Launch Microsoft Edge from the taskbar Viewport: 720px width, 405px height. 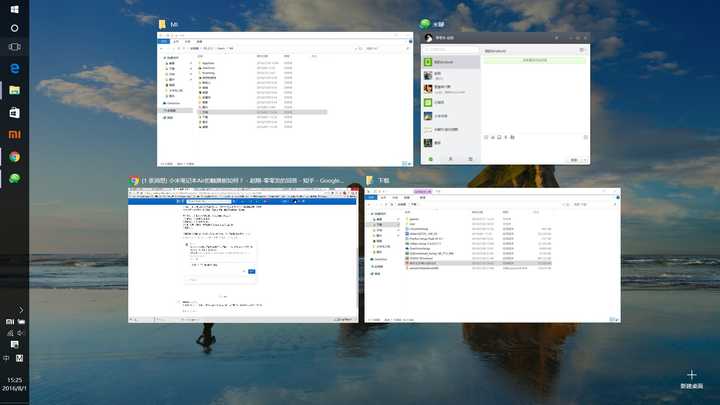pos(14,68)
